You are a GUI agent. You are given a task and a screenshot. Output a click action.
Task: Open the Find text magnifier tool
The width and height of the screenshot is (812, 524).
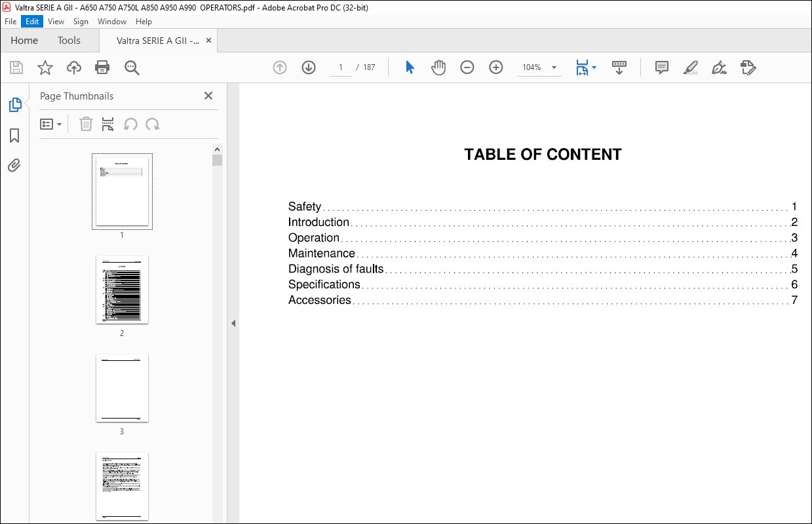pyautogui.click(x=132, y=67)
